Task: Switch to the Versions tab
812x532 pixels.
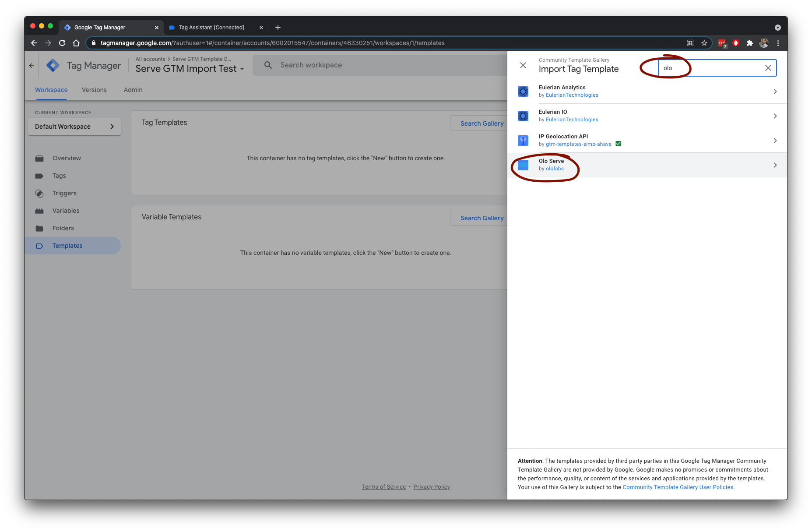Action: coord(94,90)
